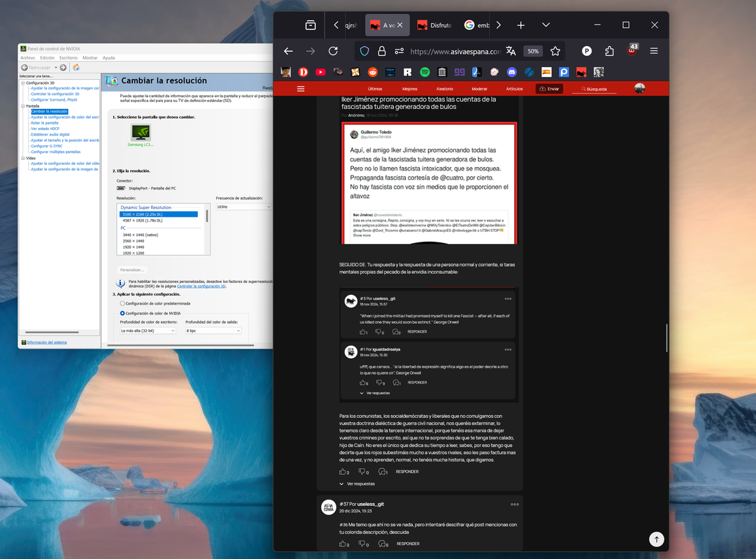Image resolution: width=756 pixels, height=559 pixels.
Task: Open Spotify bookmark in bookmarks bar
Action: [425, 72]
